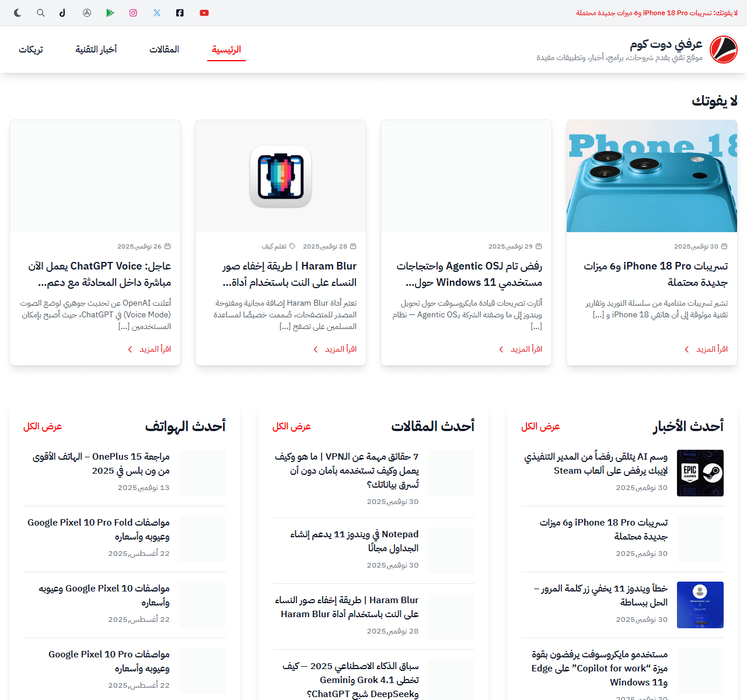
Task: Open the تريكات navigation item
Action: coord(31,50)
